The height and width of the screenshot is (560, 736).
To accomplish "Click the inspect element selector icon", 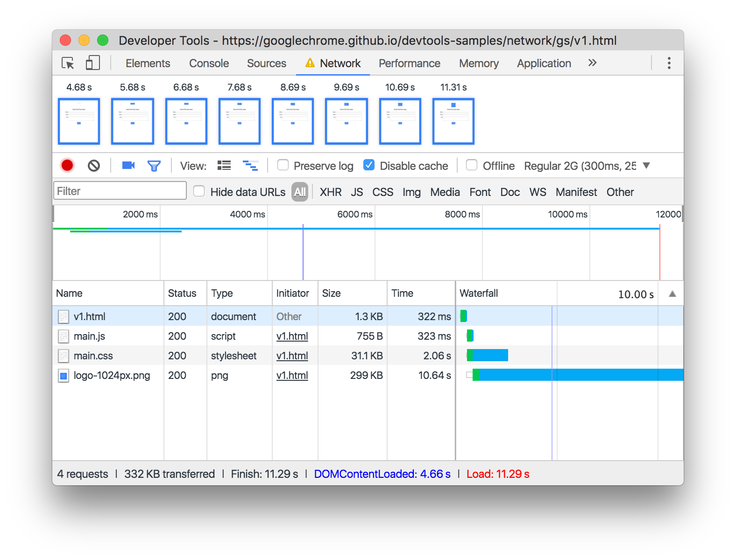I will click(x=68, y=63).
